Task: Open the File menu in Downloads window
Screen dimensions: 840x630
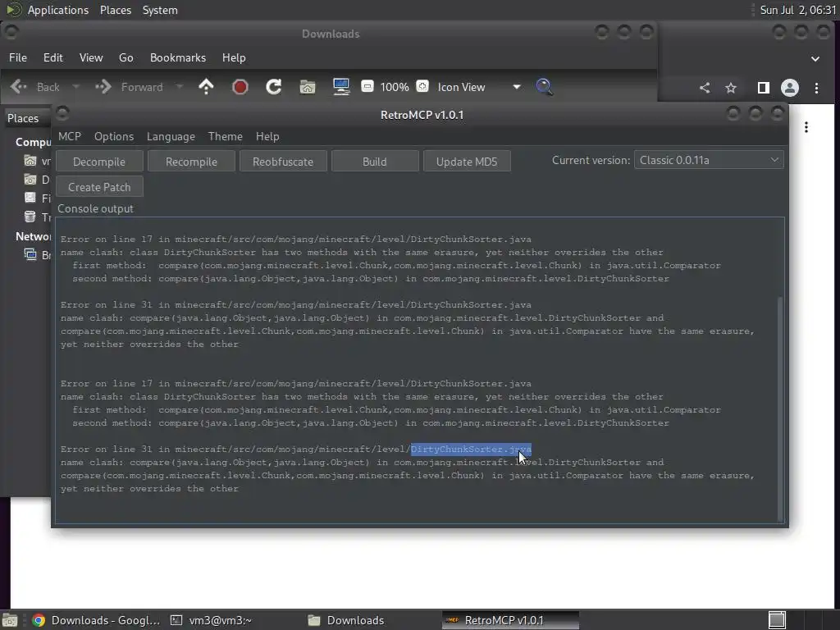Action: [18, 57]
